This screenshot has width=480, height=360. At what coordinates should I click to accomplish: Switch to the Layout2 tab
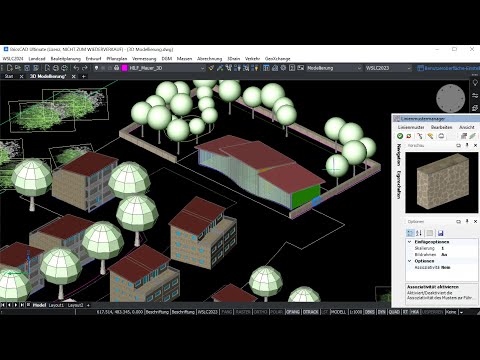point(75,305)
